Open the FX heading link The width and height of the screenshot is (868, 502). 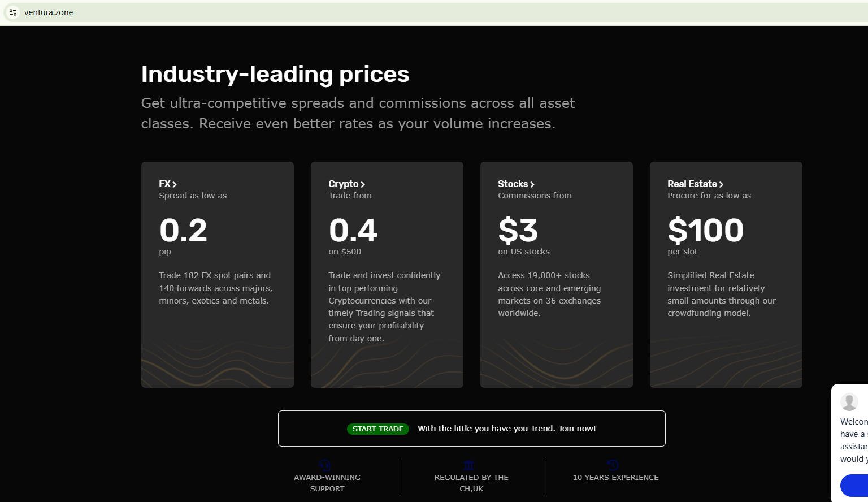click(x=164, y=184)
